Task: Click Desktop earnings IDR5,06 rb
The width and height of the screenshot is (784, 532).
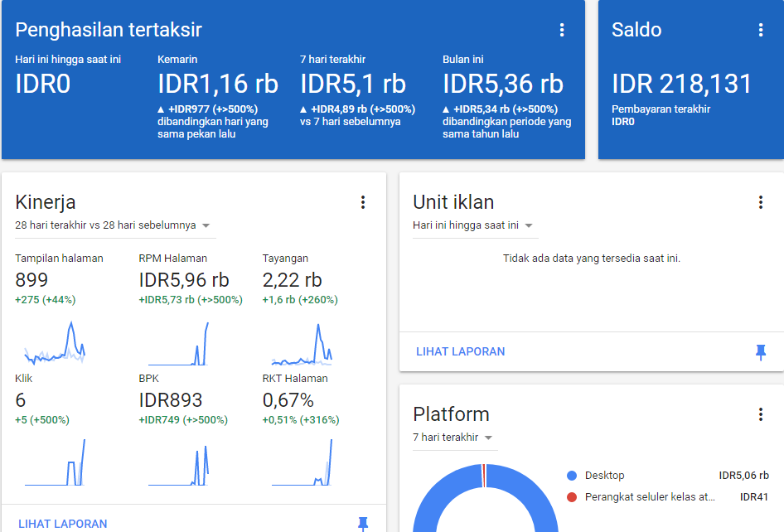Action: (x=743, y=476)
